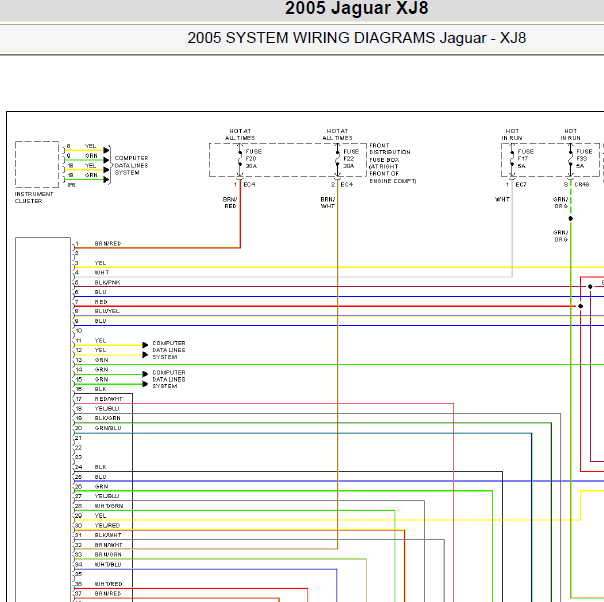Viewport: 604px width, 602px height.
Task: Click the pin 34 "WHT/BLU" wire label
Action: point(108,565)
